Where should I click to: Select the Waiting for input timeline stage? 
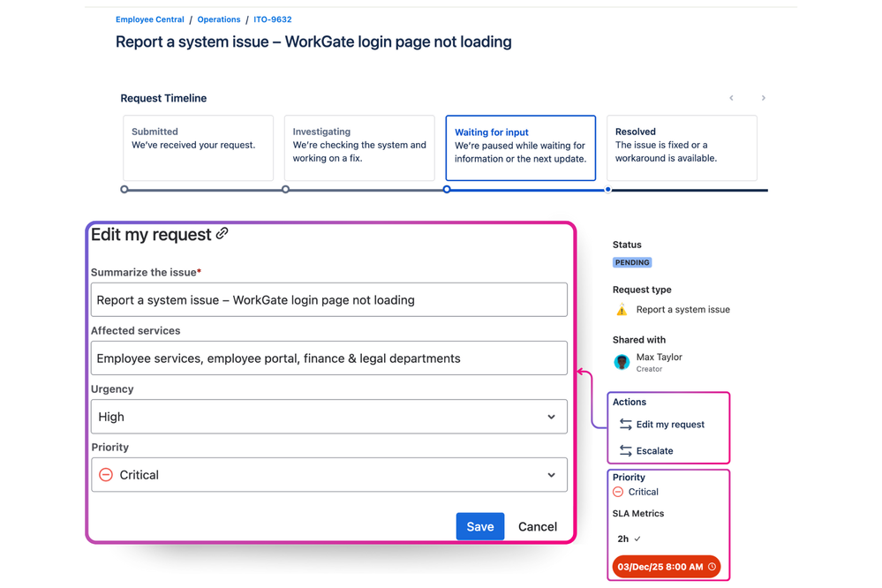[520, 148]
